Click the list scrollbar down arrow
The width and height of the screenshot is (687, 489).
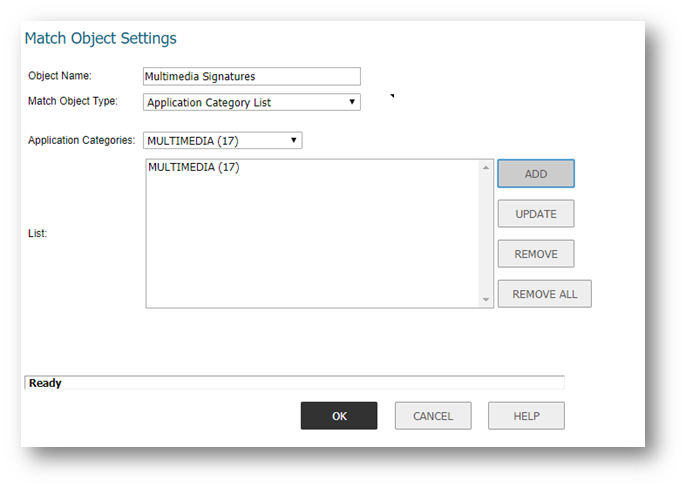[486, 299]
